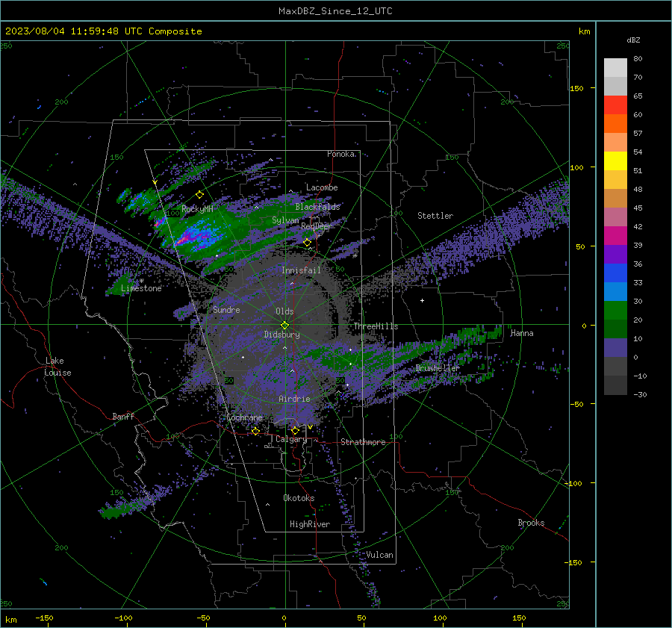The height and width of the screenshot is (628, 672).
Task: Click the 57 value in the dBZ legend
Action: [x=638, y=134]
